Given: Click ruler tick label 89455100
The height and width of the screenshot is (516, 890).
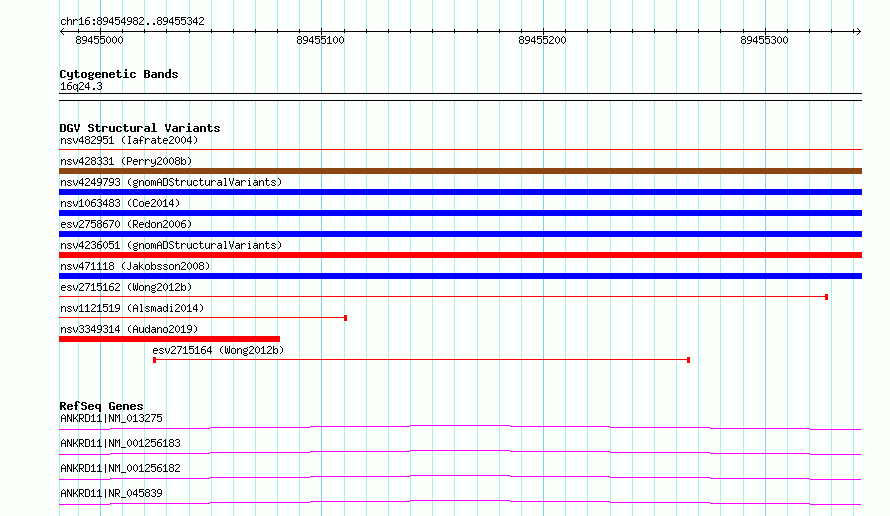Looking at the screenshot, I should click(x=320, y=40).
